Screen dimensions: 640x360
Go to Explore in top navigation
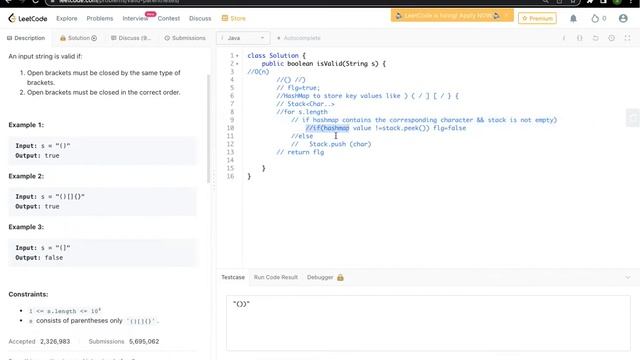[x=67, y=18]
